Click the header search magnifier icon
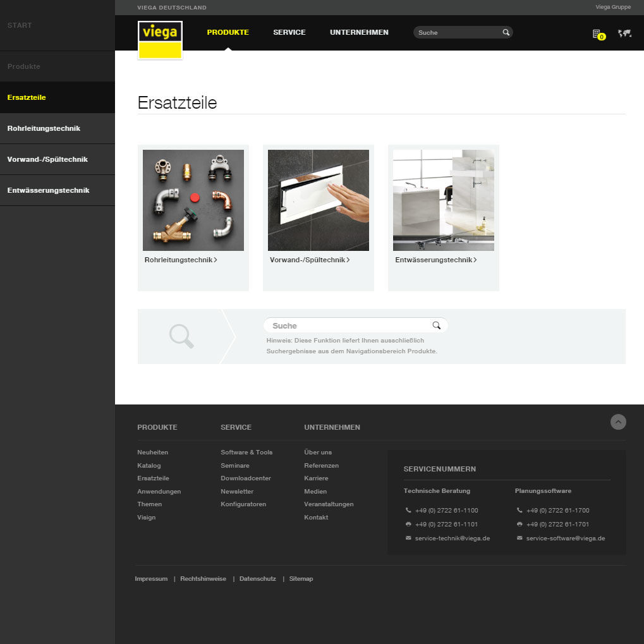644x644 pixels. click(x=506, y=32)
